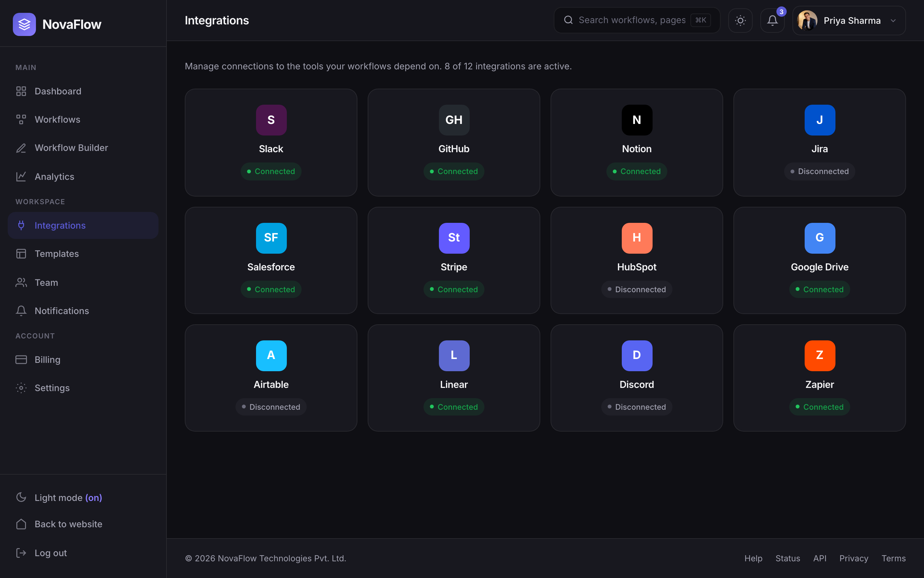
Task: Click the GitHub GH app icon
Action: pyautogui.click(x=454, y=120)
